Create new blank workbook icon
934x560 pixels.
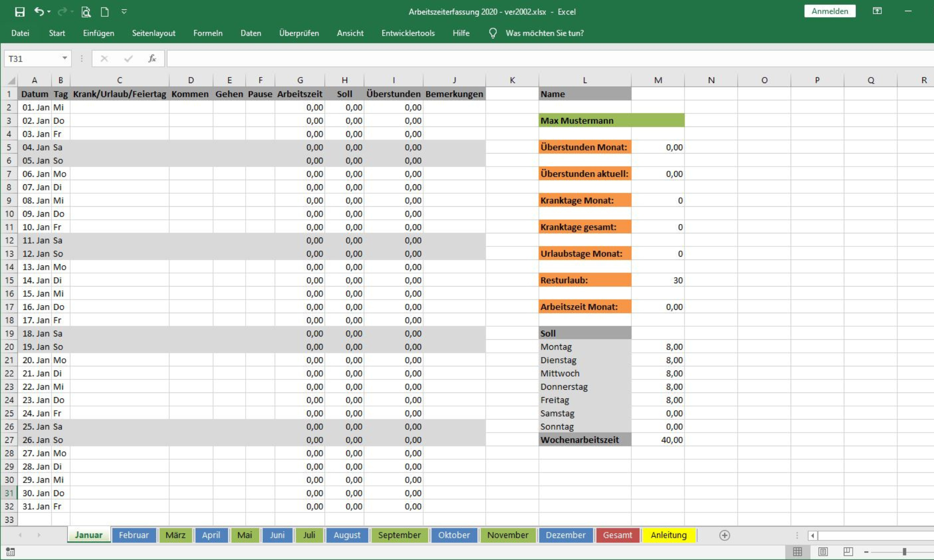[105, 12]
